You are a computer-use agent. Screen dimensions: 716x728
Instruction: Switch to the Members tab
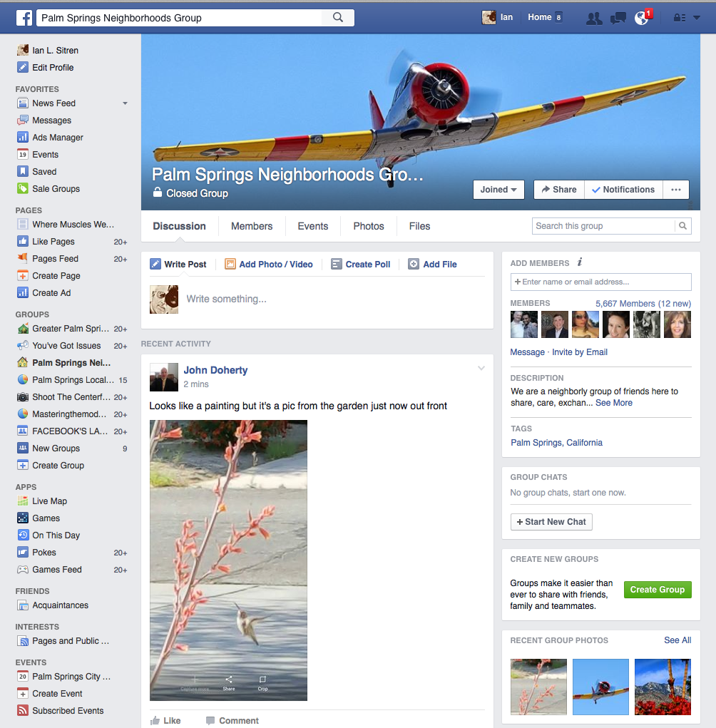[x=252, y=226]
